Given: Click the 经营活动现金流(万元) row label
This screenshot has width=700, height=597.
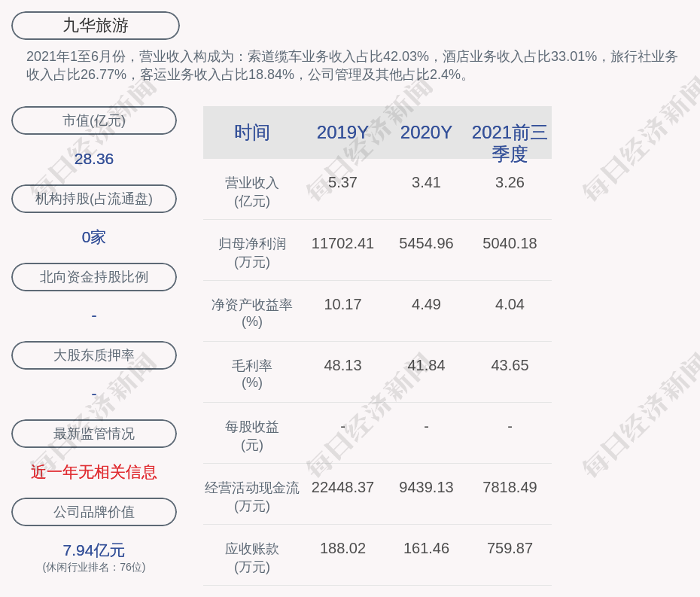Looking at the screenshot, I should [x=252, y=497].
